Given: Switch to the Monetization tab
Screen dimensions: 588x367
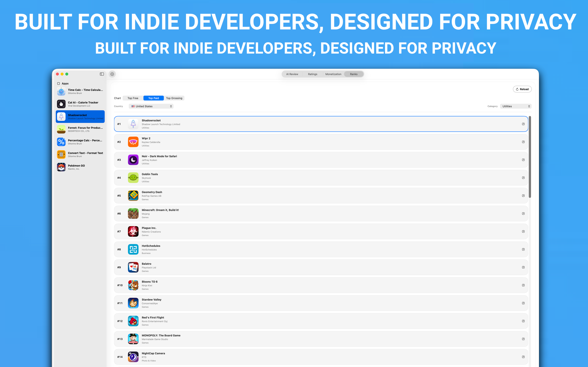Looking at the screenshot, I should click(333, 74).
